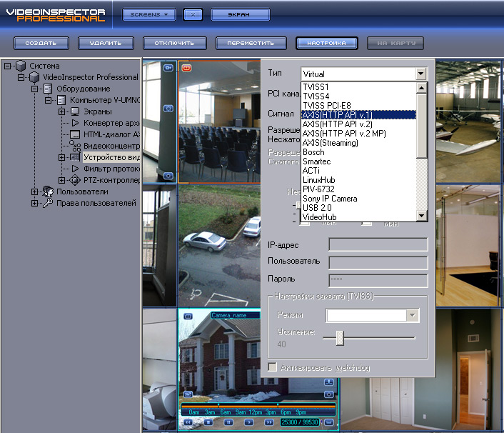The width and height of the screenshot is (504, 433).
Task: Select TVISS1 from the type list
Action: point(358,87)
